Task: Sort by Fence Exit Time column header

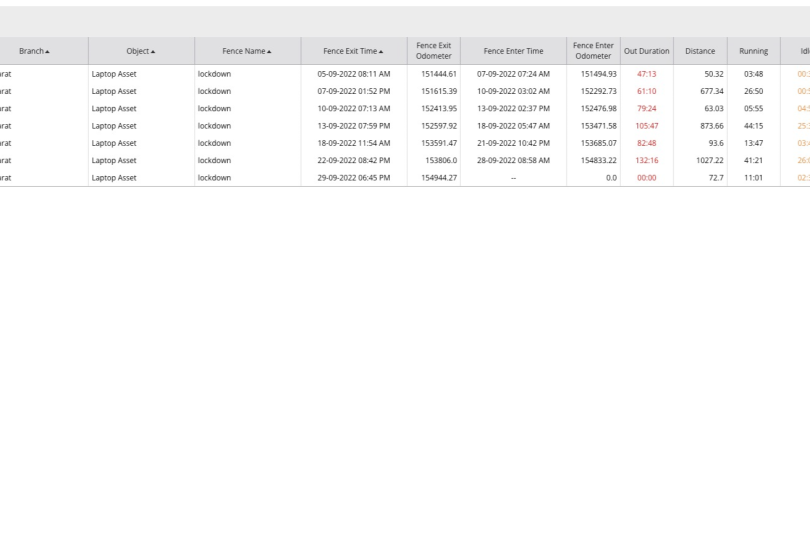Action: click(353, 51)
